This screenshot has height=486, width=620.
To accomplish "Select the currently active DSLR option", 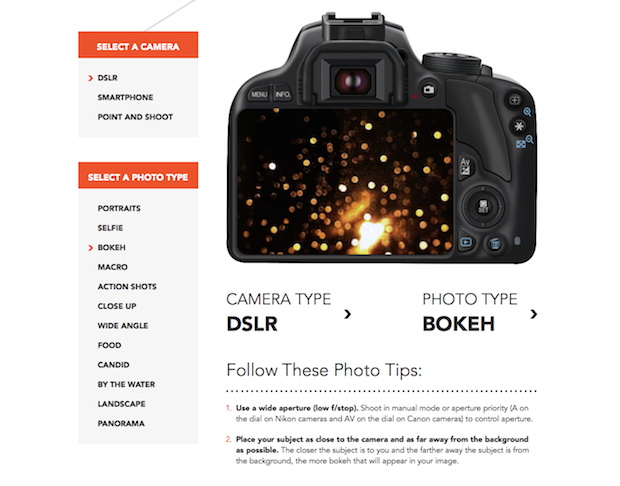I will 108,78.
